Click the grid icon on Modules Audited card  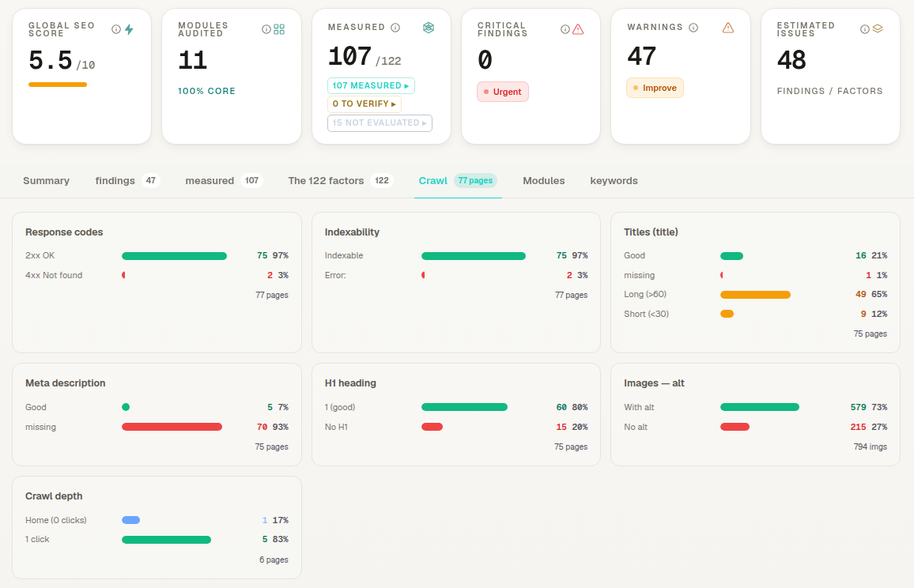(279, 29)
